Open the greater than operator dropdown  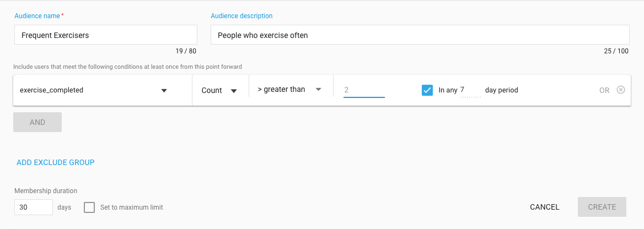coord(291,89)
